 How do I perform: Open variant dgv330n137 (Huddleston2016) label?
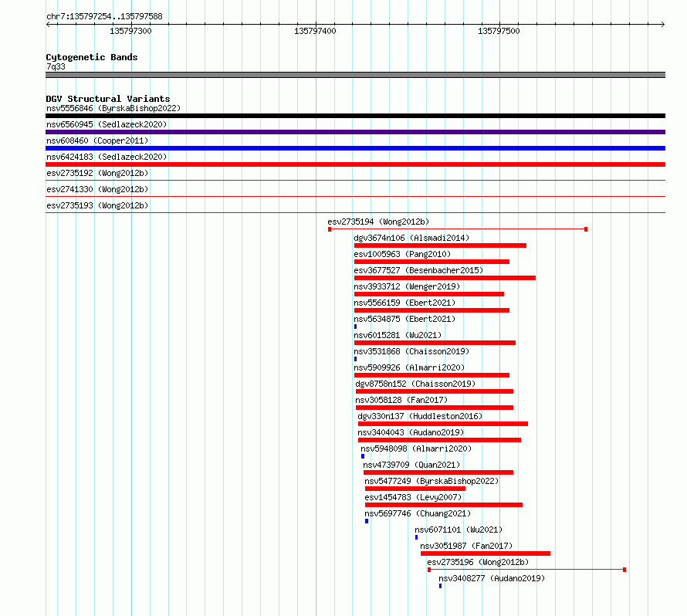(x=420, y=416)
